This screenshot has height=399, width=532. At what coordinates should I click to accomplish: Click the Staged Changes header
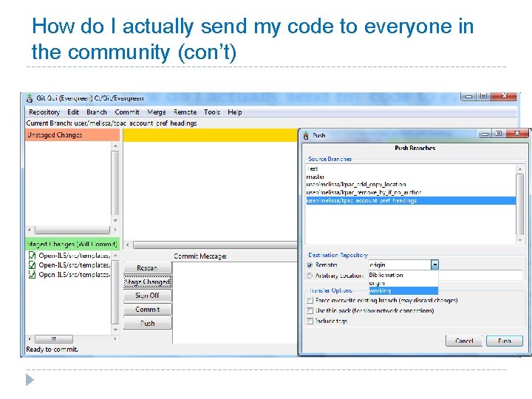[x=72, y=244]
